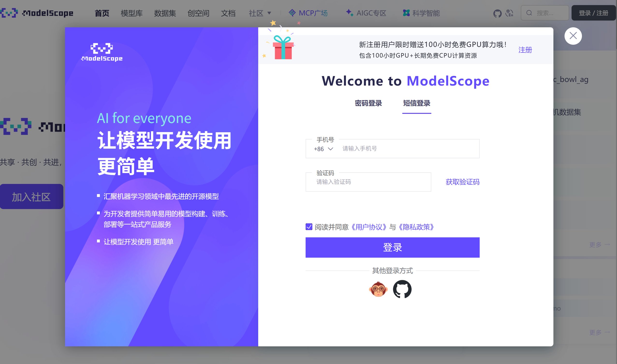This screenshot has width=617, height=364.
Task: Select the 短信登录 tab
Action: coord(417,103)
